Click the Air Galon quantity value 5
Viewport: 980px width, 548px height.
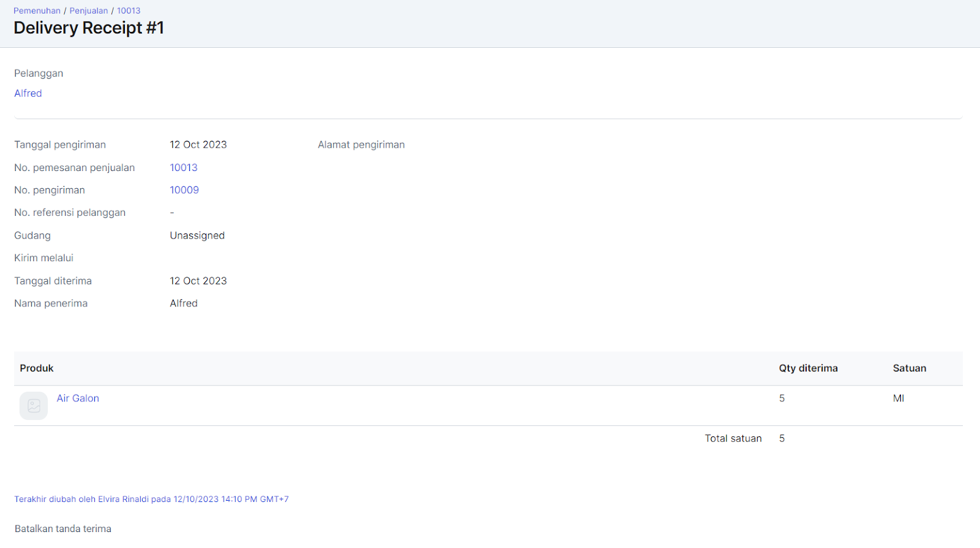(x=782, y=398)
